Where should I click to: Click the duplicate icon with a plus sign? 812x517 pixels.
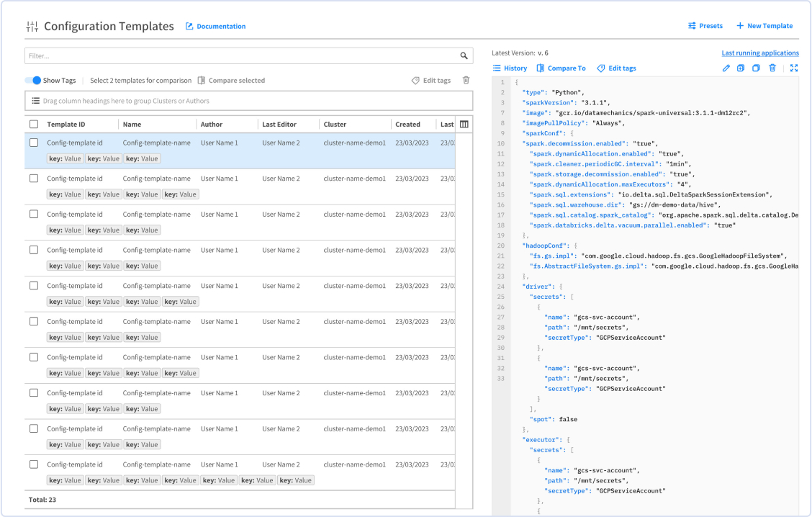click(741, 68)
